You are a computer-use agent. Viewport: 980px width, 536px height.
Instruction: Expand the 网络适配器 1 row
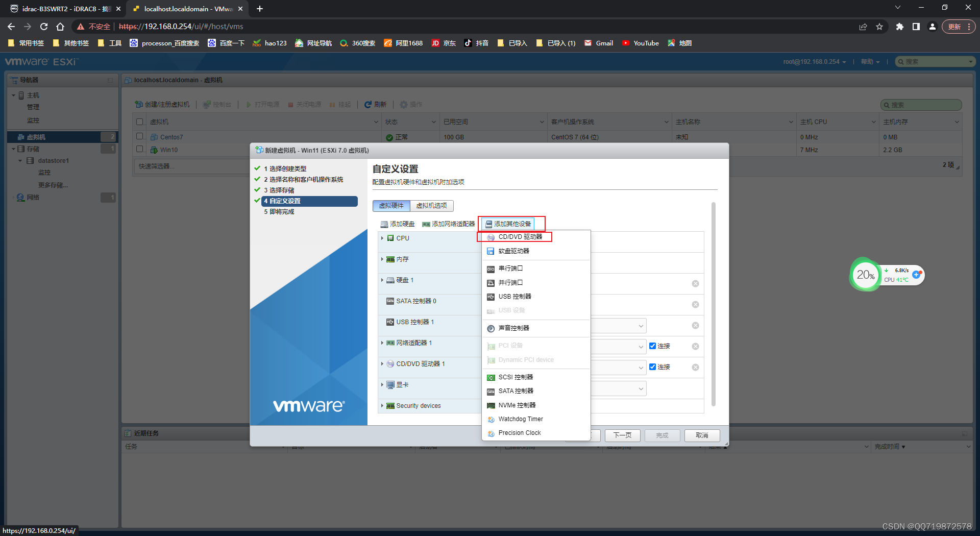(382, 343)
